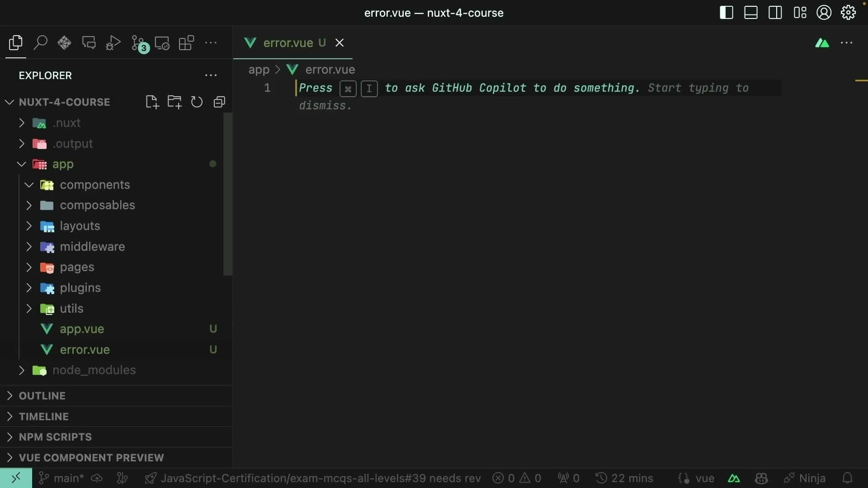Expand the VUE COMPONENT PREVIEW section

coord(116,458)
